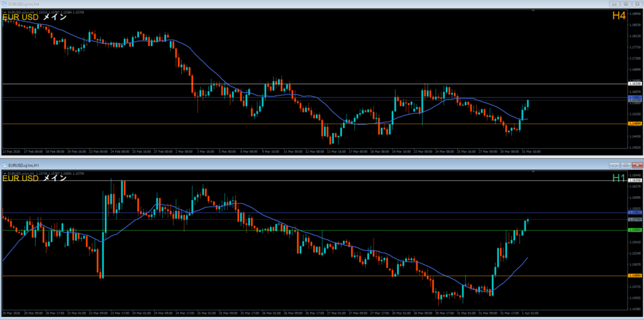Select the green 1.15597 price label on H1 chart

tap(635, 230)
